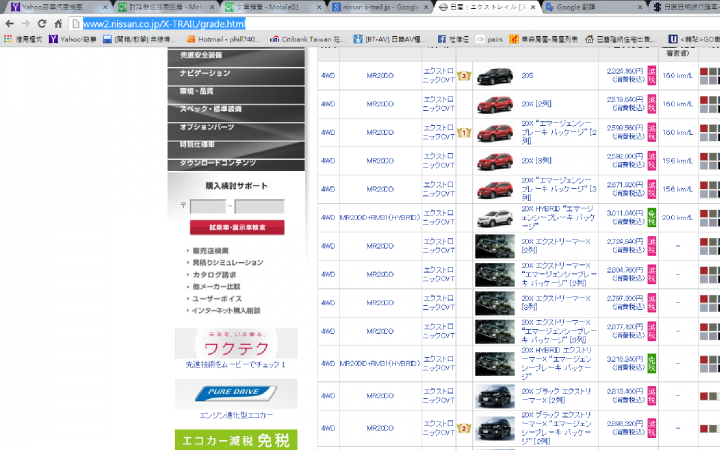Open the Facebook bookmark
The height and width of the screenshot is (450, 720).
(x=453, y=39)
